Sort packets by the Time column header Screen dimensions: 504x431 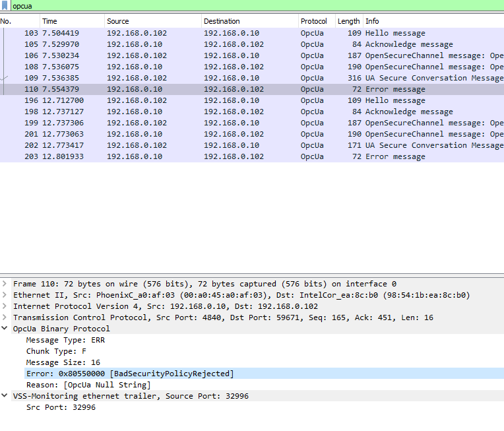pos(49,21)
